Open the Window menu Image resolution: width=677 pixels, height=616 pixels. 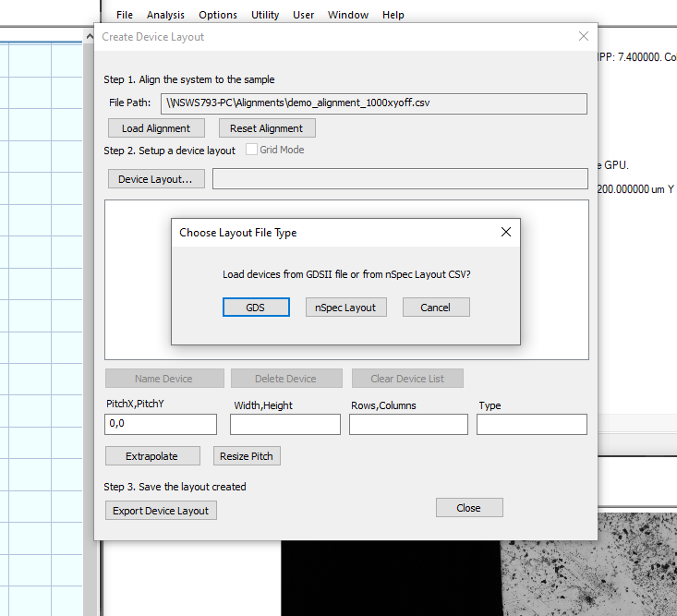348,15
